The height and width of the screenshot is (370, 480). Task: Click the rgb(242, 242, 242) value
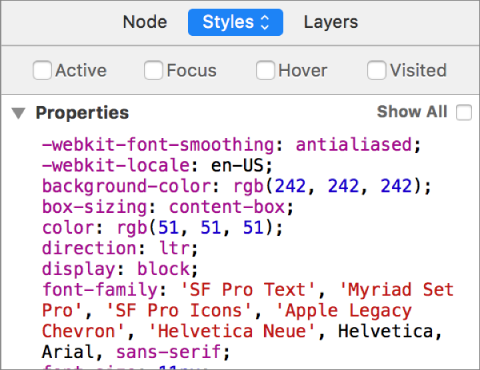(328, 186)
